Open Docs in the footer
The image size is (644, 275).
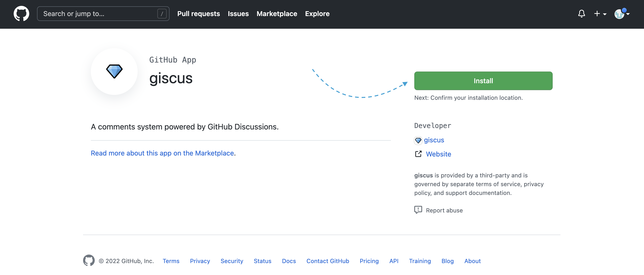289,261
